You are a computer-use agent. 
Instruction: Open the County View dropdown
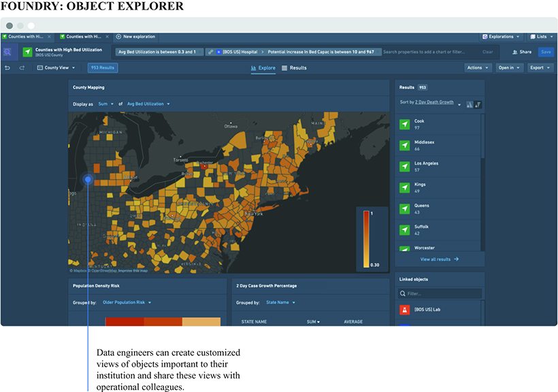(x=57, y=68)
